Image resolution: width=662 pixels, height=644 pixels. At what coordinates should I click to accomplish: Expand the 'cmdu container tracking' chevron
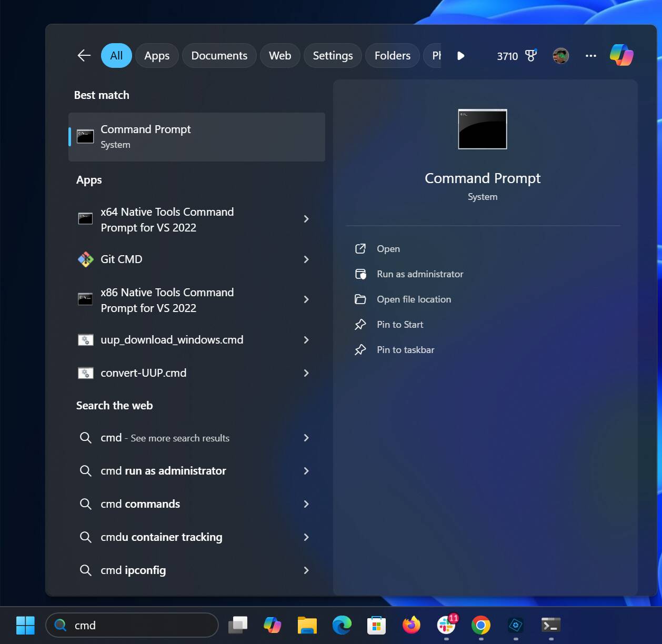point(306,537)
